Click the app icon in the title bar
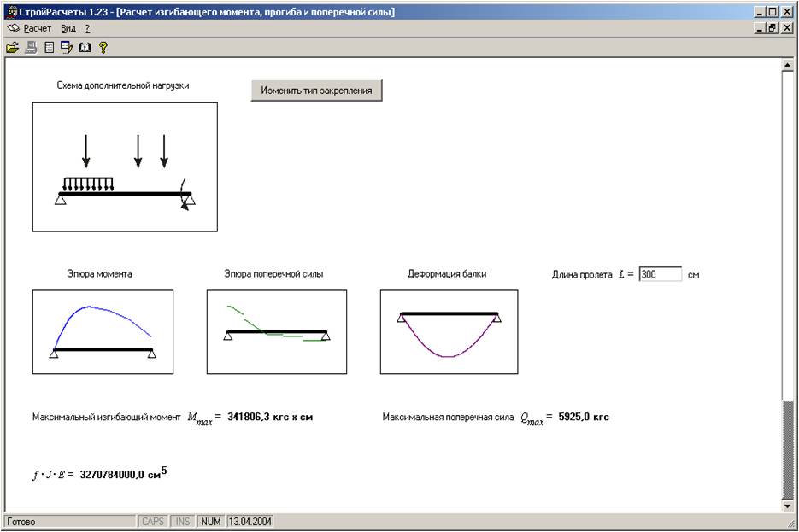 13,12
